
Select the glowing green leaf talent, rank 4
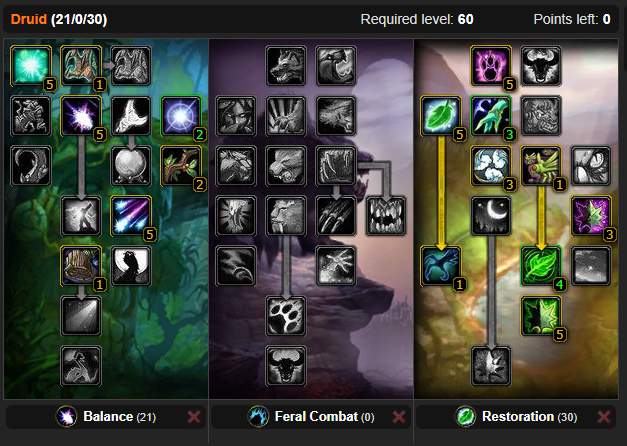(x=541, y=266)
